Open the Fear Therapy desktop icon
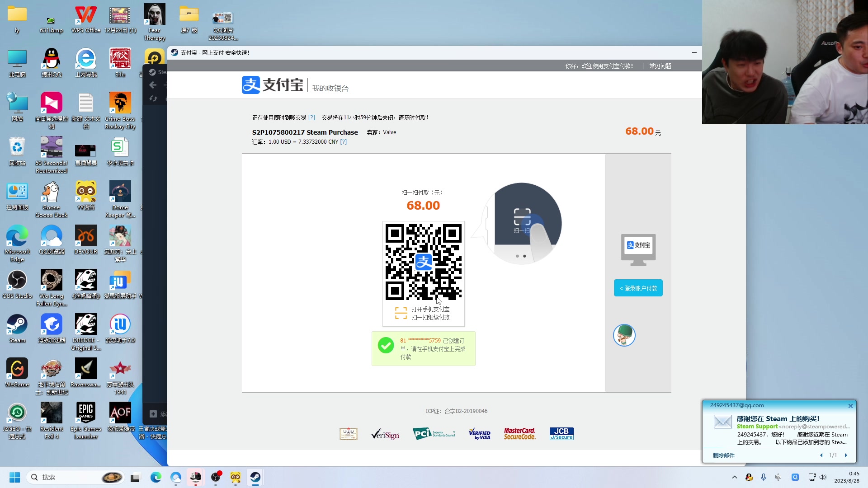This screenshot has width=868, height=488. (155, 23)
